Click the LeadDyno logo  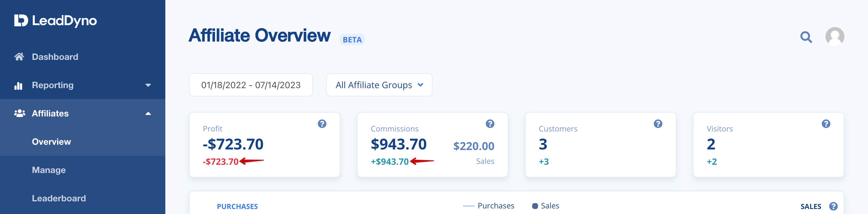pos(55,21)
